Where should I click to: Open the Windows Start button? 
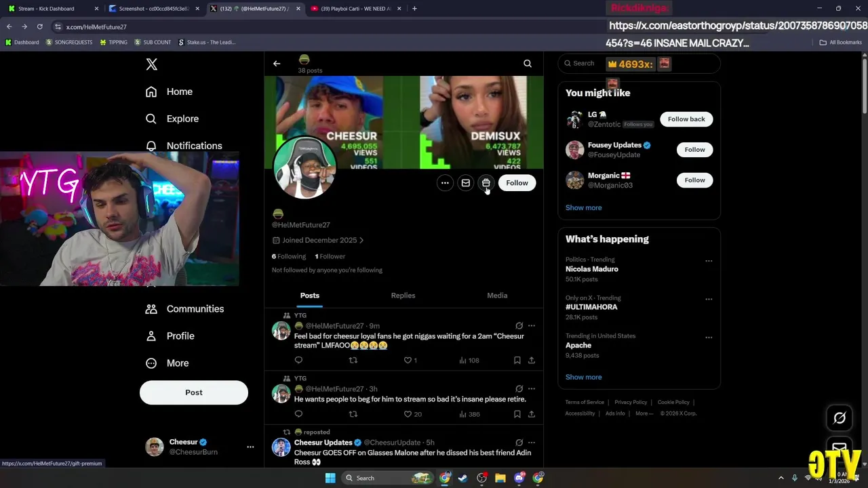coord(330,479)
